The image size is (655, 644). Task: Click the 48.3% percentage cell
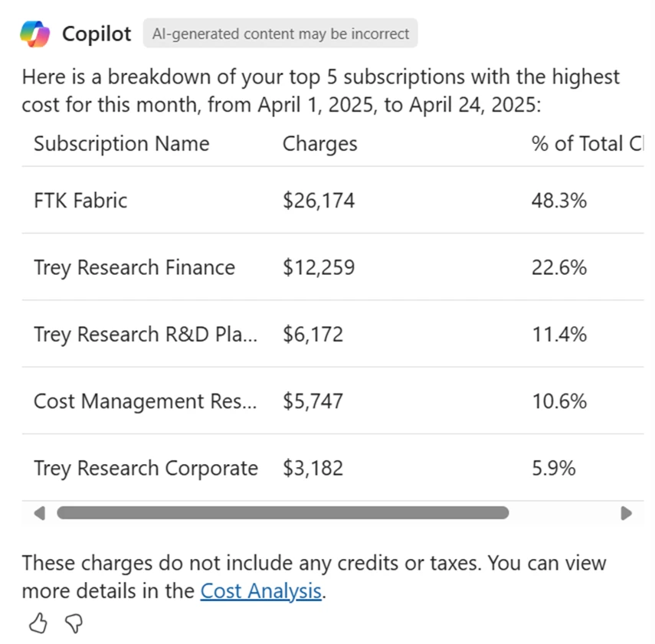pos(558,201)
